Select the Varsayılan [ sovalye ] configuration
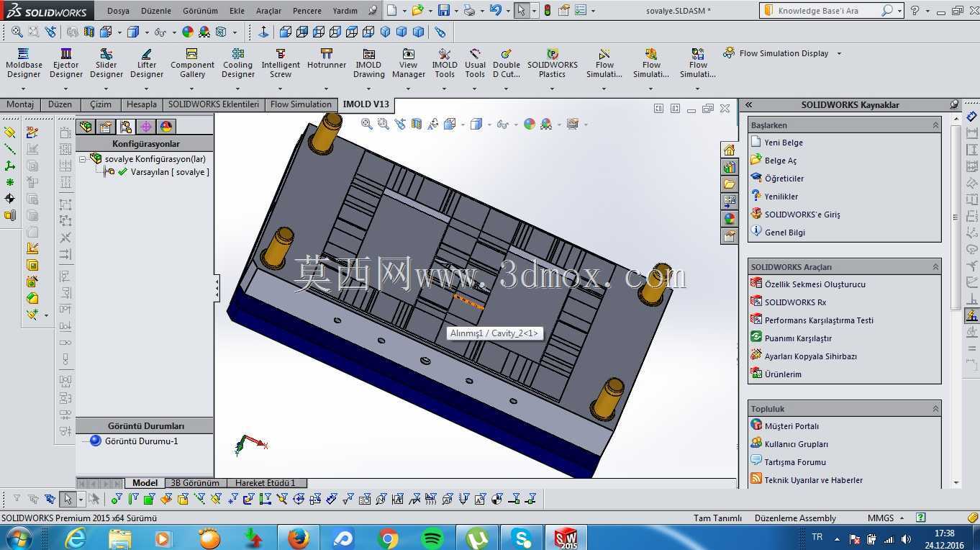The width and height of the screenshot is (980, 550). coord(170,172)
